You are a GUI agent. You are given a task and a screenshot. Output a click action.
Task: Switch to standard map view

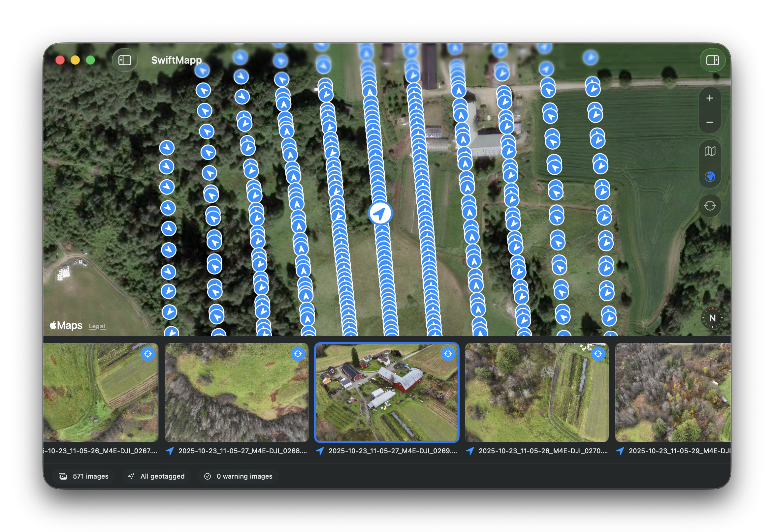point(709,152)
